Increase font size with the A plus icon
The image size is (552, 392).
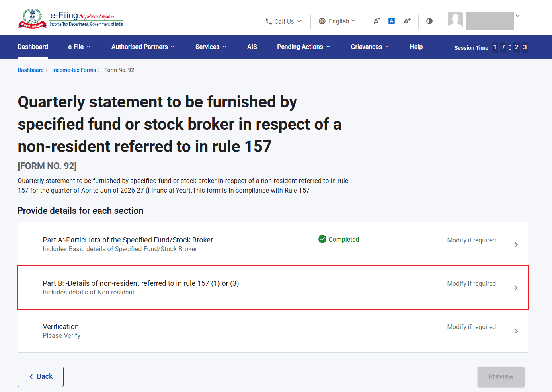[x=407, y=21]
